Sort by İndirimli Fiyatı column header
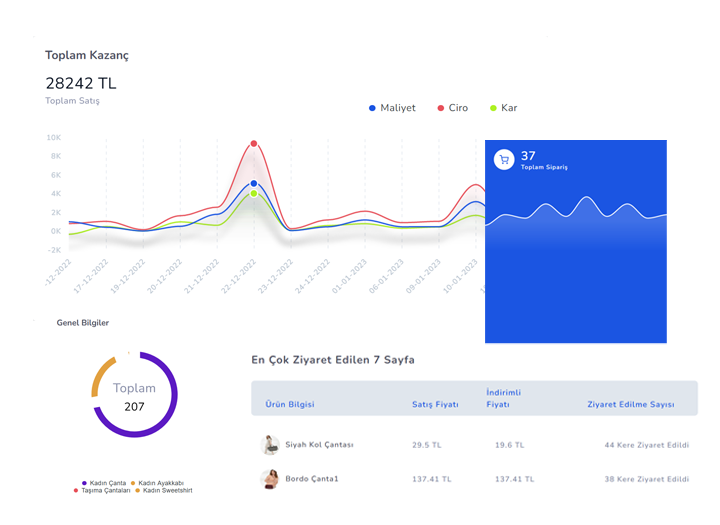This screenshot has width=720, height=525. click(503, 399)
